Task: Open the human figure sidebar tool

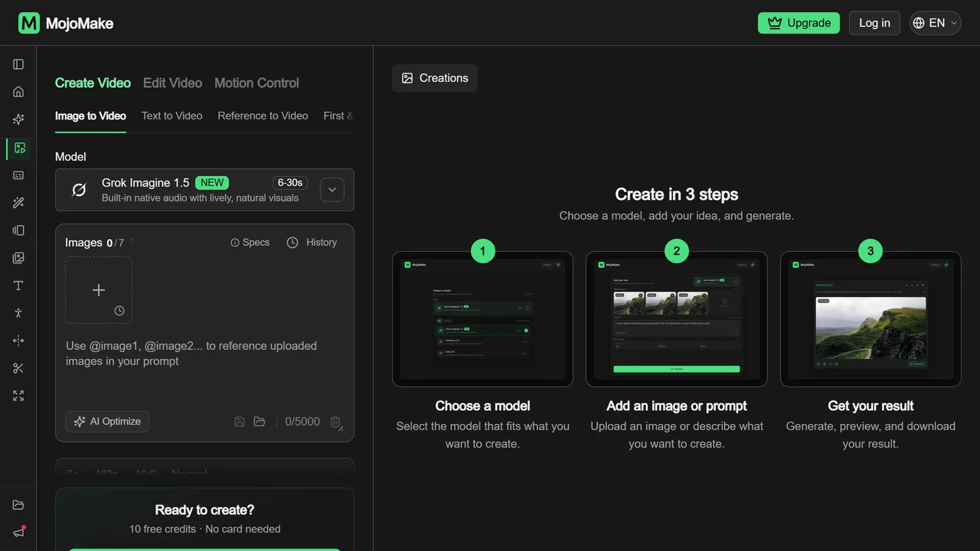Action: coord(18,313)
